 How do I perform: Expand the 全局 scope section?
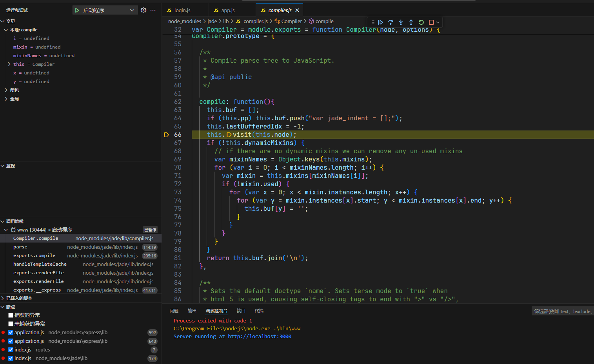coord(6,99)
